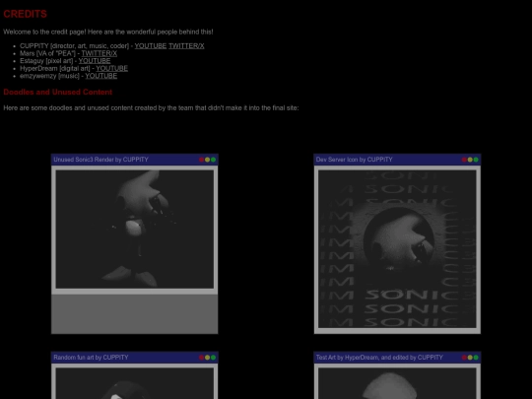The height and width of the screenshot is (399, 532).
Task: Click yellow dot on Dev Server Icon window
Action: pos(470,160)
